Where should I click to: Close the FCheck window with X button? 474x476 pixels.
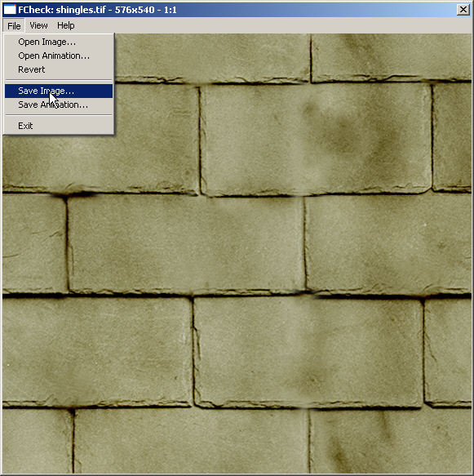(x=463, y=10)
